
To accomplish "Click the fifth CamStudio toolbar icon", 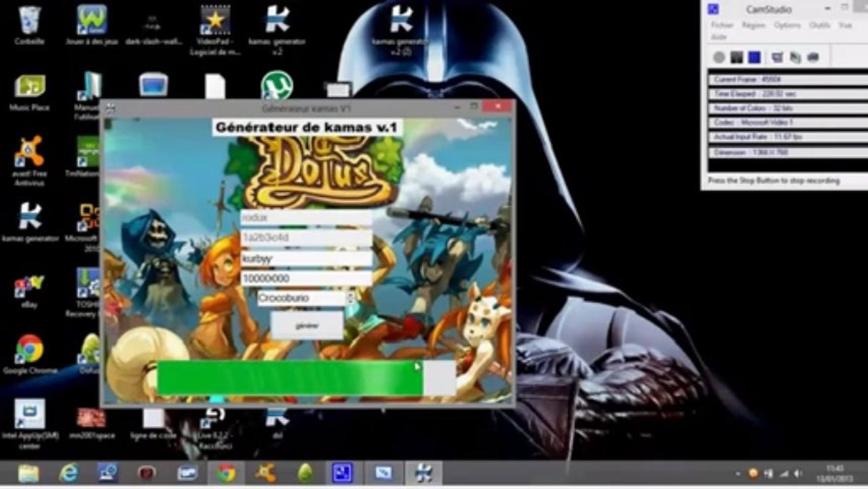I will tap(795, 57).
